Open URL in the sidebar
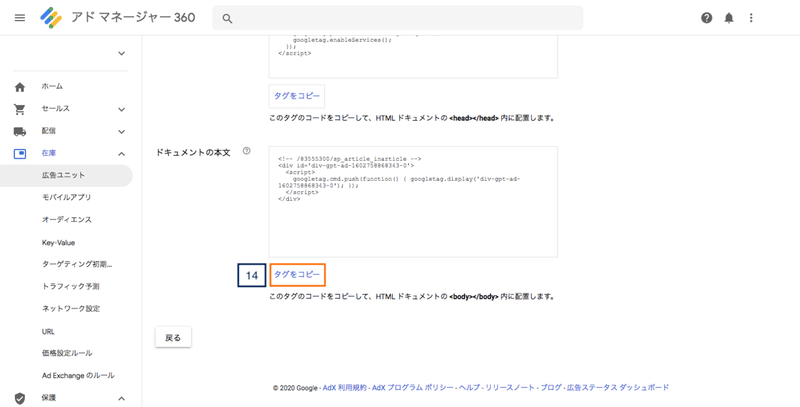Viewport: 800px width, 407px height. 48,332
